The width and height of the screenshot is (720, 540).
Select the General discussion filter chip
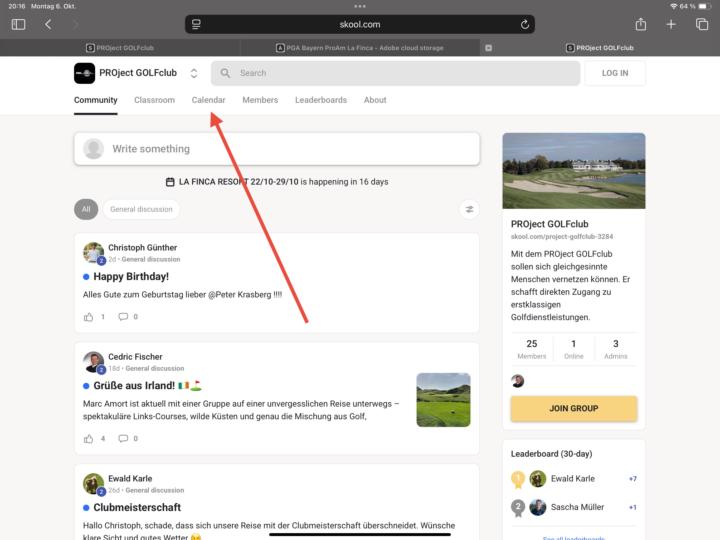click(x=141, y=209)
